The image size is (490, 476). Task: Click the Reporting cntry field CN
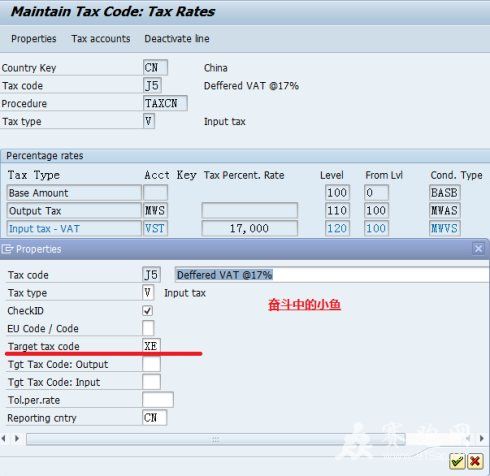[x=154, y=418]
